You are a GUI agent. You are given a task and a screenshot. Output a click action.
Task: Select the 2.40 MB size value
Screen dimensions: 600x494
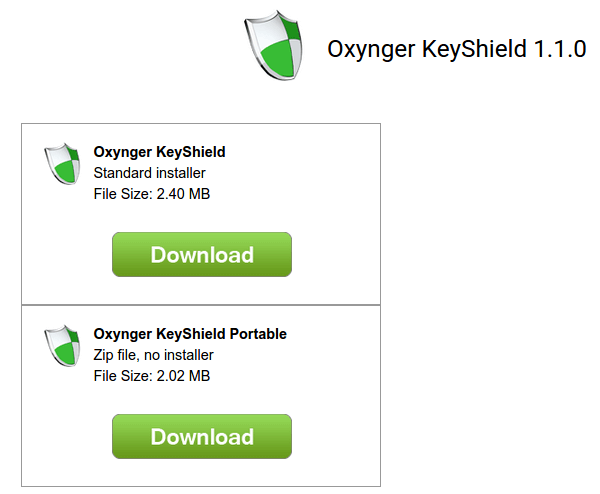click(x=183, y=194)
